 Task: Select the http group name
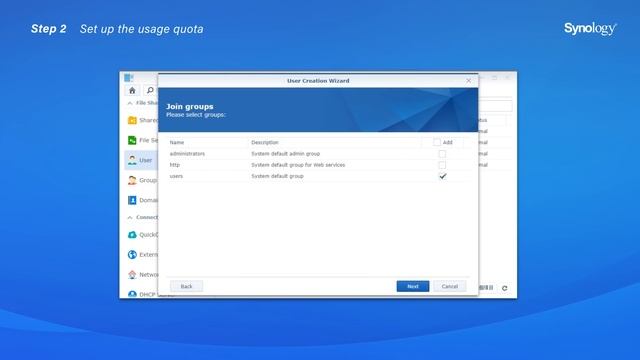[x=174, y=165]
